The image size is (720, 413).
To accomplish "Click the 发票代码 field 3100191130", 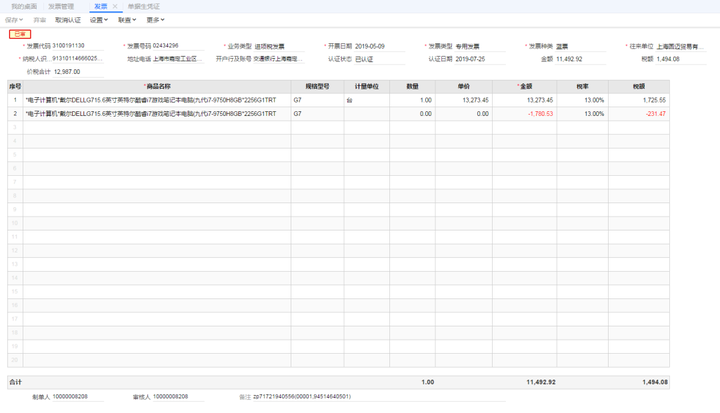I will pos(78,46).
